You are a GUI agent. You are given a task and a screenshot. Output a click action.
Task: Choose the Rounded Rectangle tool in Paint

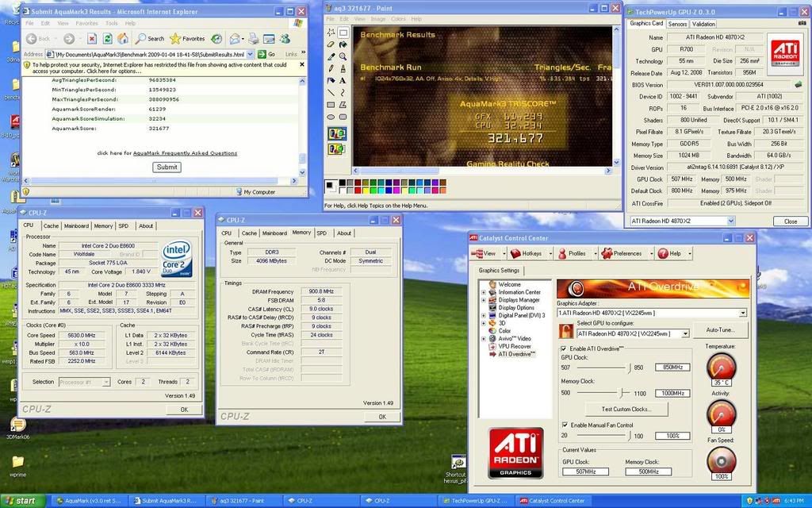[343, 117]
